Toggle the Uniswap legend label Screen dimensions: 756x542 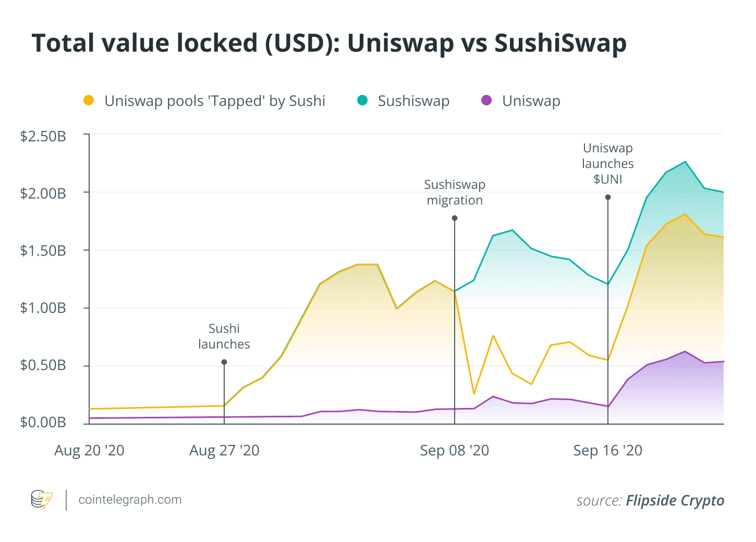pos(531,101)
